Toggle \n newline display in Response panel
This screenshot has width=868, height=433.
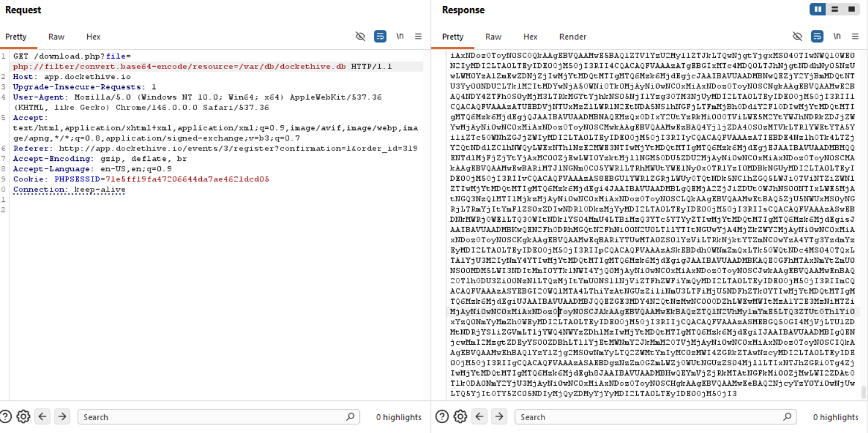pos(837,36)
